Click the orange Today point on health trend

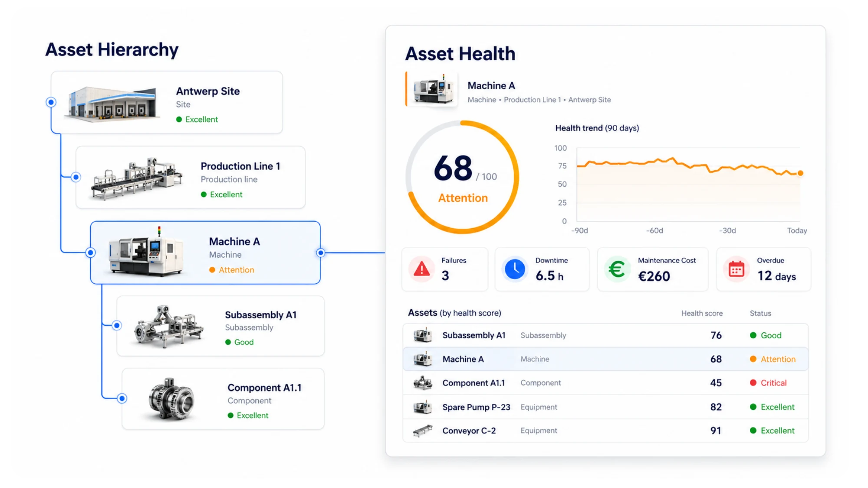point(800,173)
